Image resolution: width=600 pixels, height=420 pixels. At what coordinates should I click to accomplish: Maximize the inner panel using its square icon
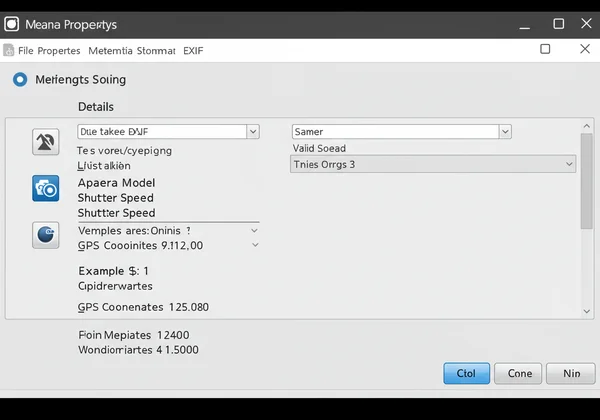pos(545,49)
